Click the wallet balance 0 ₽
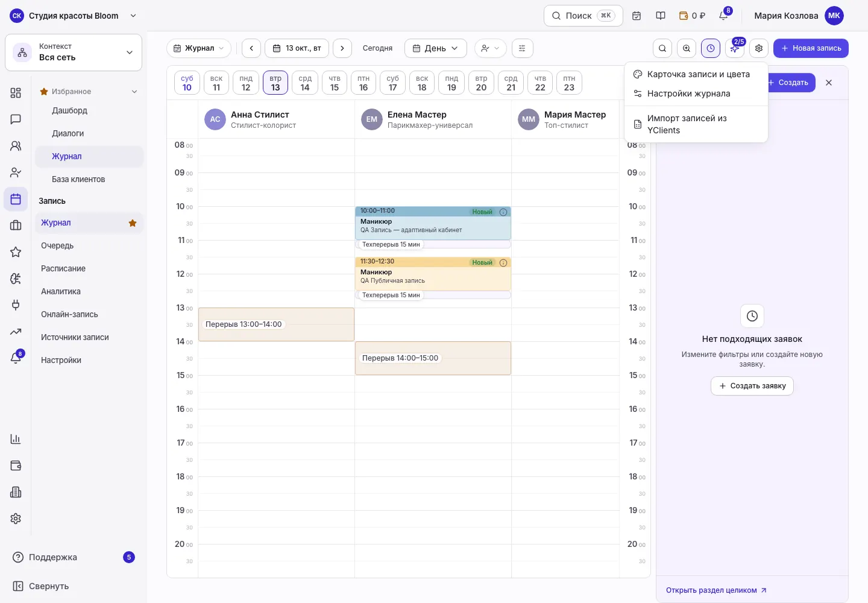The height and width of the screenshot is (603, 868). click(x=692, y=16)
